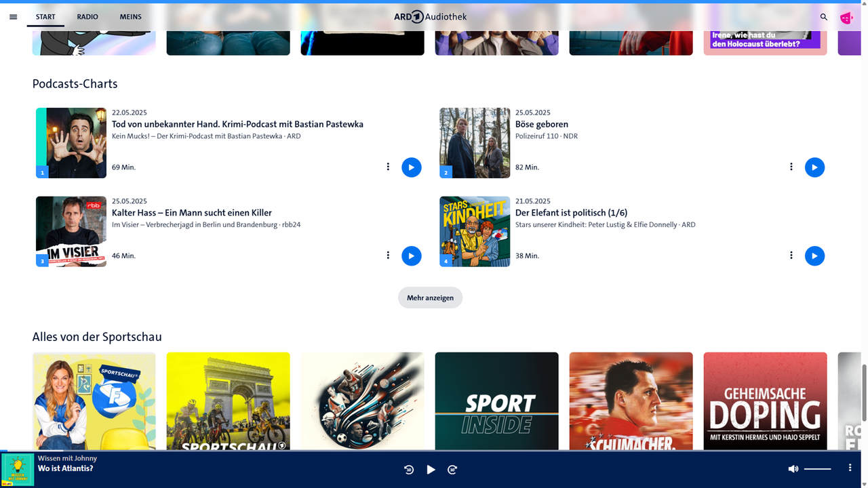Click the 69 Min. duration text
Viewport: 868px width, 488px height.
coord(123,167)
